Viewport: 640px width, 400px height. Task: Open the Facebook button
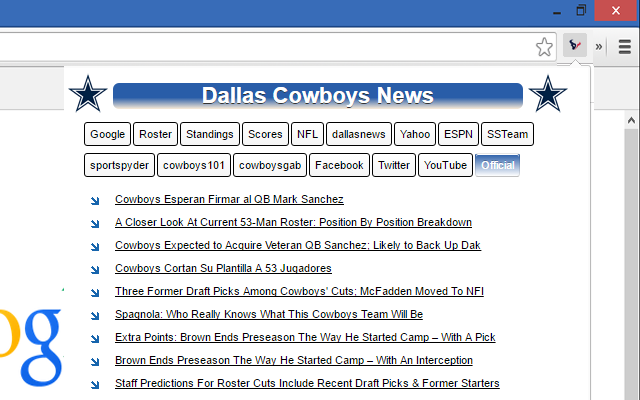coord(339,165)
